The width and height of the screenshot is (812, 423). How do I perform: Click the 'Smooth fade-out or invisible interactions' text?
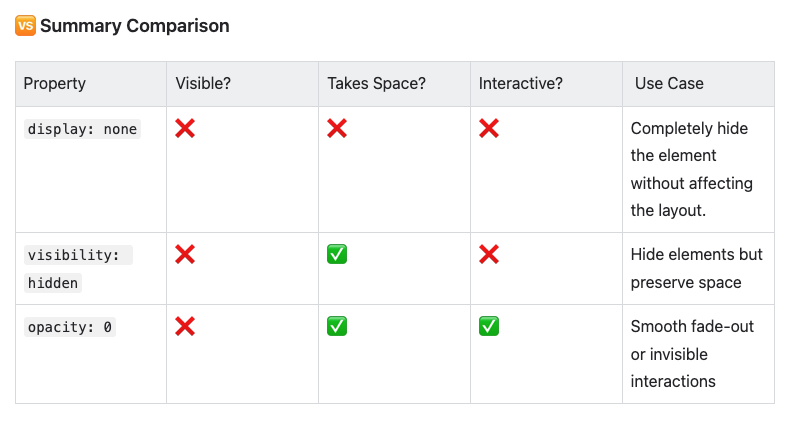(692, 354)
